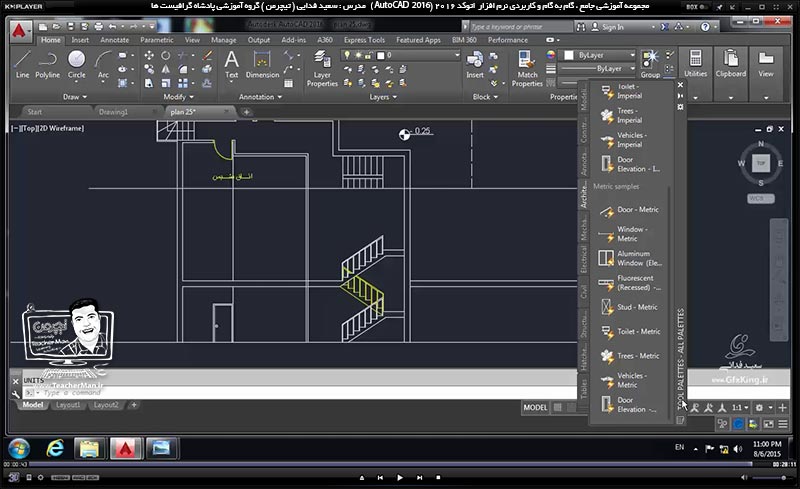Screen dimensions: 800x489
Task: Seek on the KMPlayer progress bar
Action: 390,464
